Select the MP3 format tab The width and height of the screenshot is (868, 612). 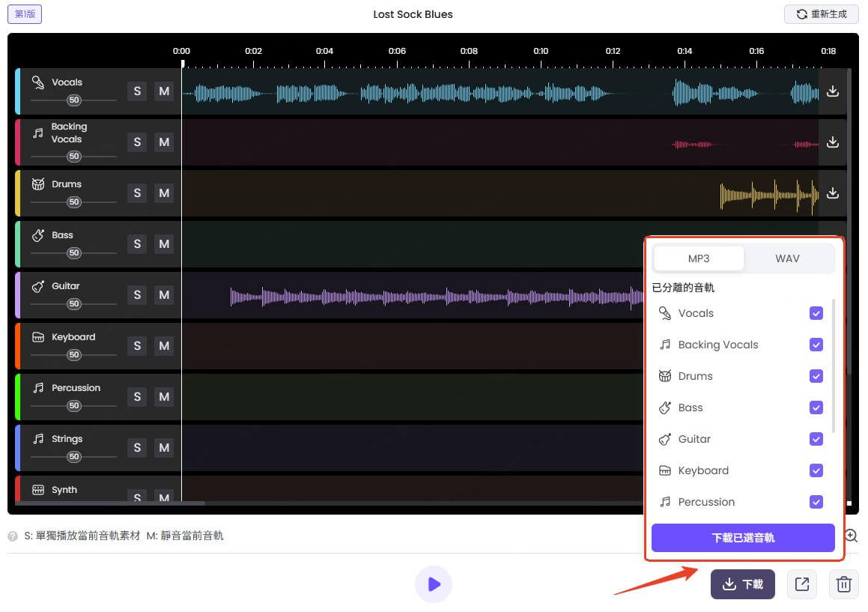pyautogui.click(x=699, y=258)
